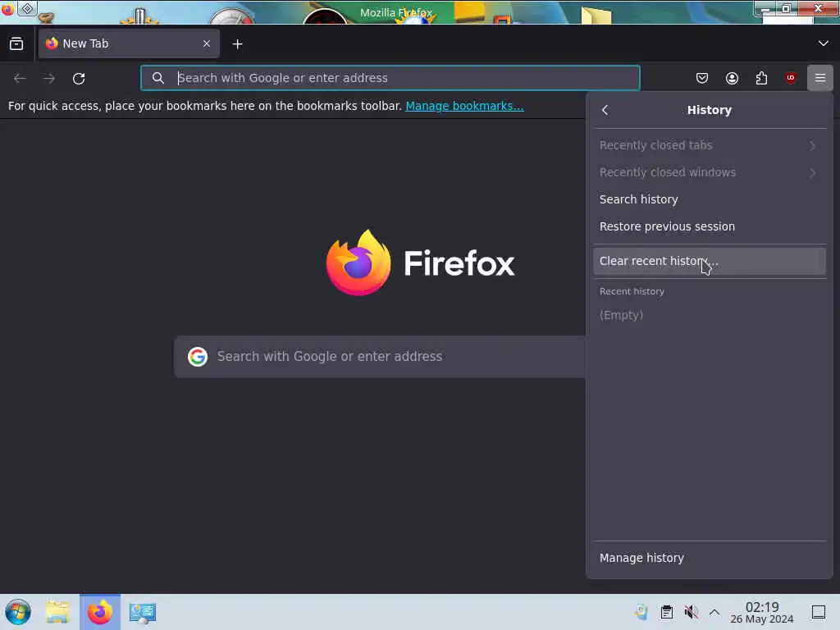This screenshot has width=840, height=630.
Task: Open the Firefox View tab icon
Action: point(16,44)
